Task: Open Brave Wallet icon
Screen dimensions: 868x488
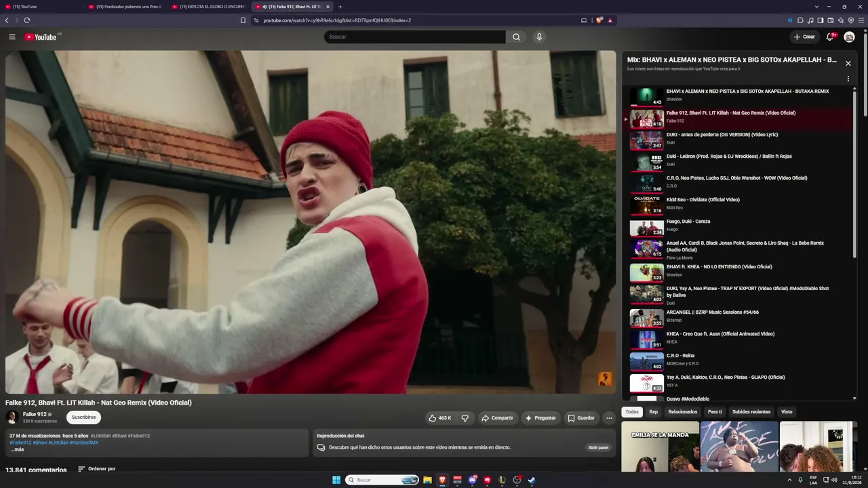Action: coord(831,20)
